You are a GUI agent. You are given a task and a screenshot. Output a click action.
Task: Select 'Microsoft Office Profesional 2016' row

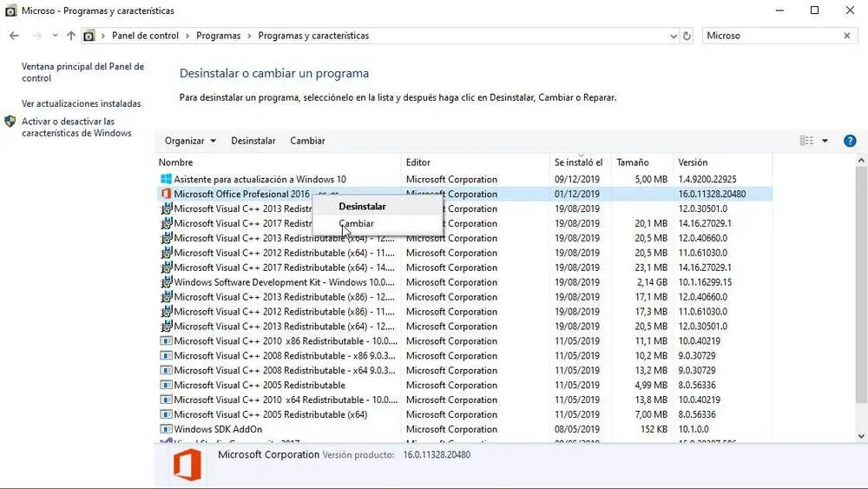point(464,194)
